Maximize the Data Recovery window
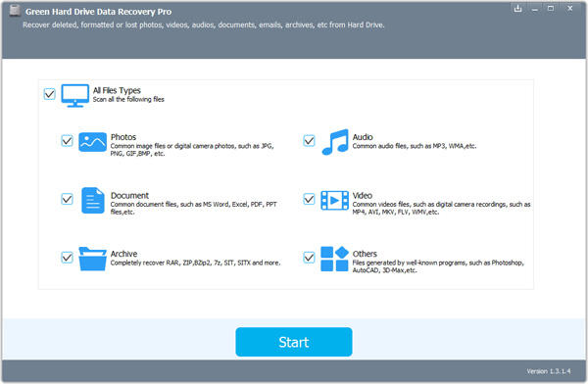 pos(551,8)
